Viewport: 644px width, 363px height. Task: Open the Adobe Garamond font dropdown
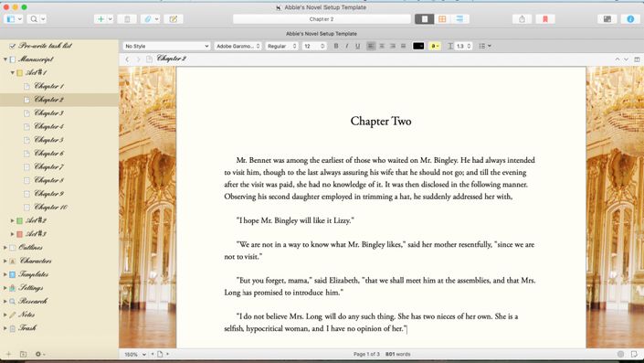pyautogui.click(x=238, y=46)
